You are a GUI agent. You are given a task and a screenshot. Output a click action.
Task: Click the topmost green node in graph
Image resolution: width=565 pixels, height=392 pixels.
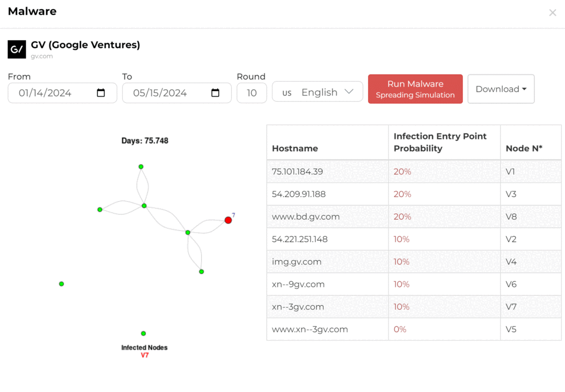click(141, 167)
